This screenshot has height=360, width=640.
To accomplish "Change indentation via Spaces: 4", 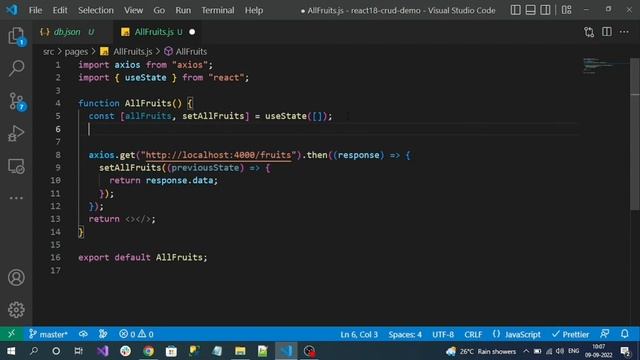I will pos(405,334).
